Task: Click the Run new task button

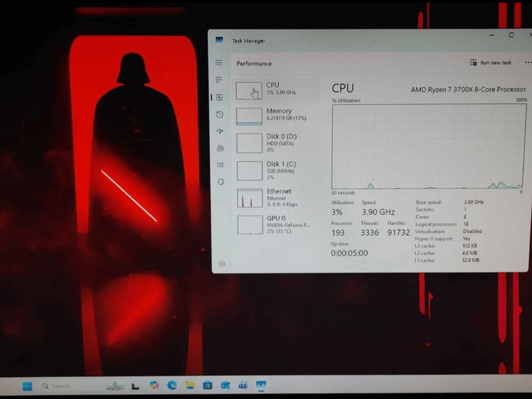Action: (490, 63)
